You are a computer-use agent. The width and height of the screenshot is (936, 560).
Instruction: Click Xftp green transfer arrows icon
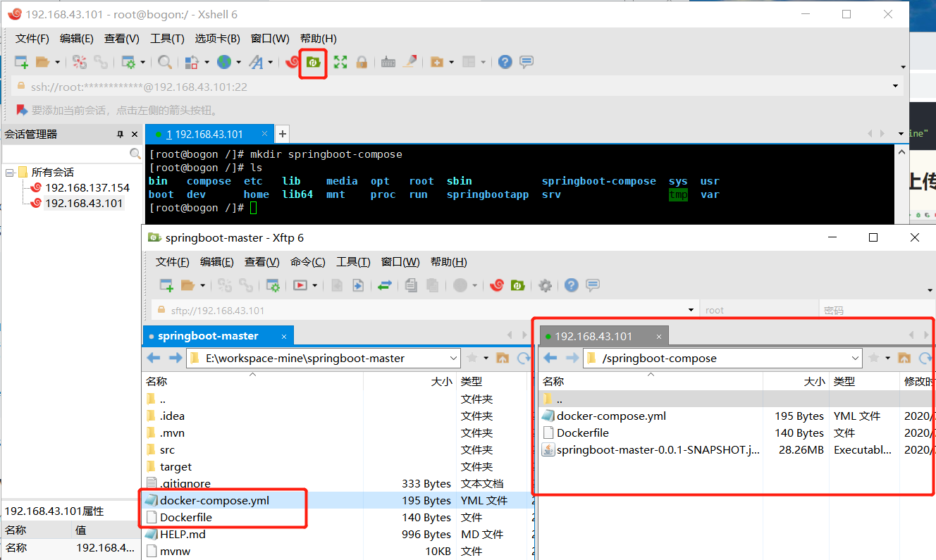(385, 285)
